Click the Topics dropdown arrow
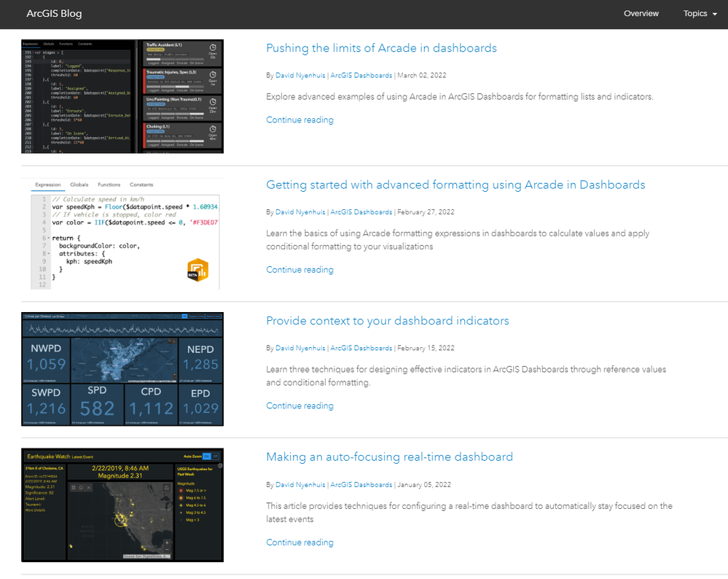This screenshot has height=579, width=728. [x=715, y=14]
